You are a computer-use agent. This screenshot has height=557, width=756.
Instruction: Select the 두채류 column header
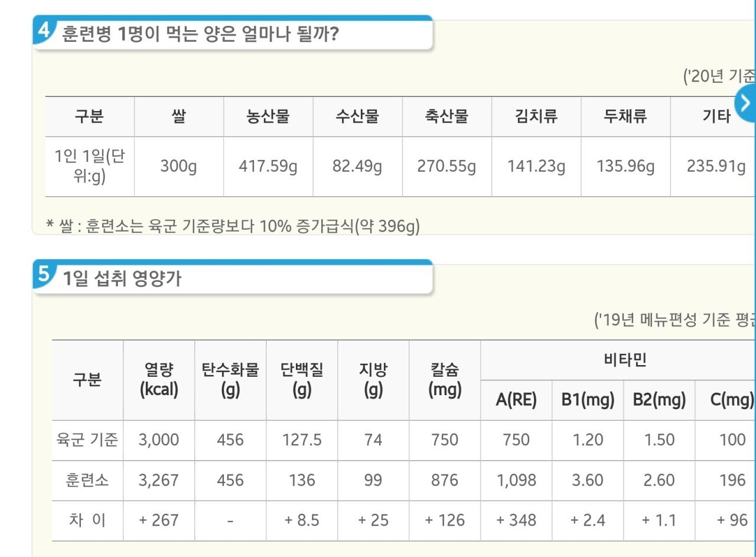(x=625, y=116)
